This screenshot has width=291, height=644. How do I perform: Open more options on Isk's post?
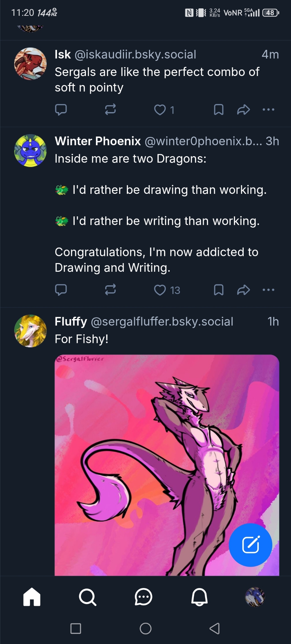pyautogui.click(x=268, y=110)
